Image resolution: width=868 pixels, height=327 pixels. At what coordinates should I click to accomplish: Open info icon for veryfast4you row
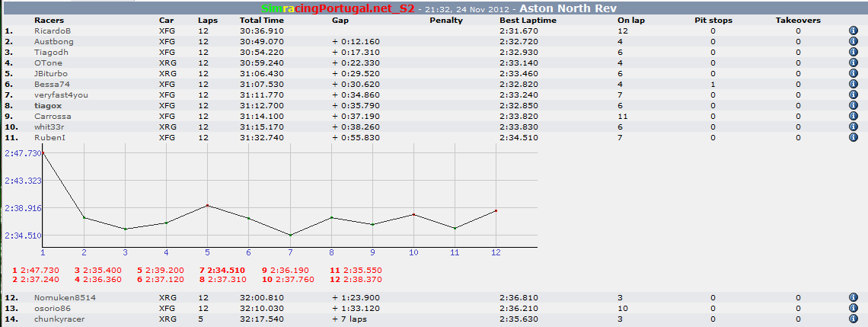853,95
